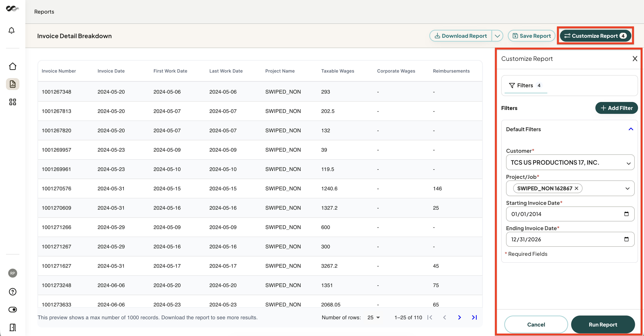Image resolution: width=644 pixels, height=336 pixels.
Task: Open the help question mark icon
Action: point(12,292)
